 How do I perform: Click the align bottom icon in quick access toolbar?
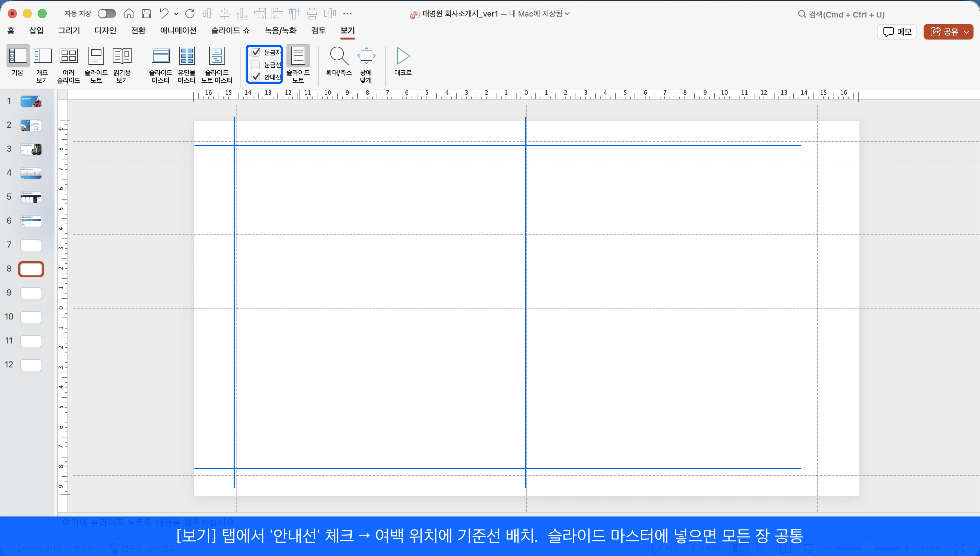pyautogui.click(x=242, y=14)
